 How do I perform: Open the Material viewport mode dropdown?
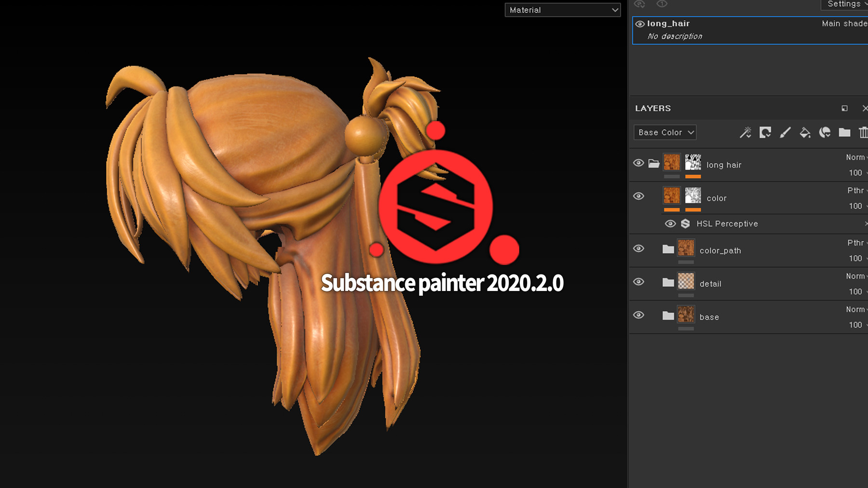pyautogui.click(x=562, y=10)
